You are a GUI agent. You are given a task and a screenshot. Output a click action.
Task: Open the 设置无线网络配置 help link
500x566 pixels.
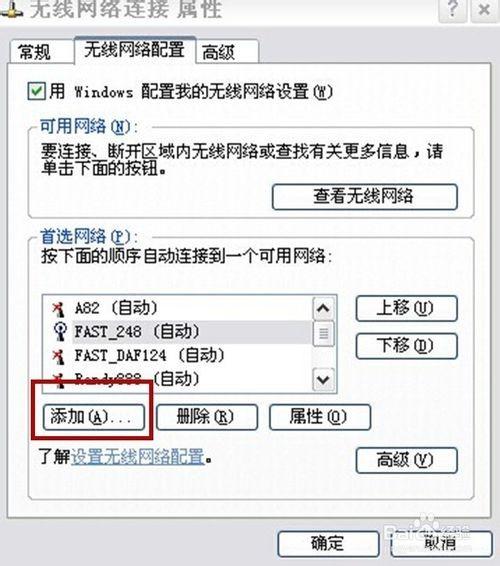coord(138,457)
